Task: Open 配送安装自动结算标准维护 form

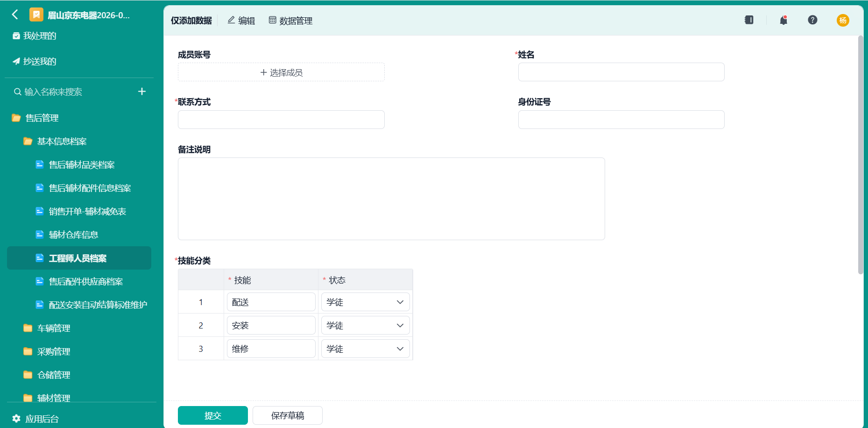Action: point(98,305)
